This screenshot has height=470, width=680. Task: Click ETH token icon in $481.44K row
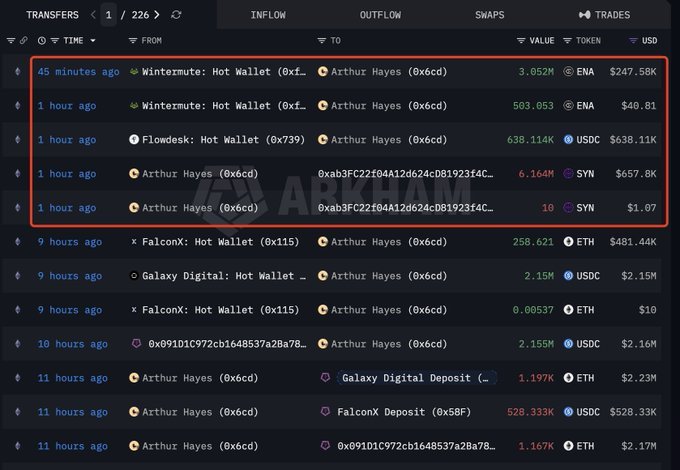568,242
